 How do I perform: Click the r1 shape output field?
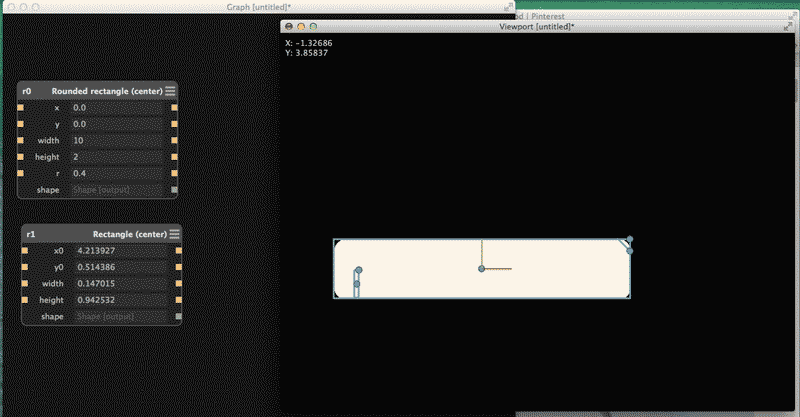(121, 316)
